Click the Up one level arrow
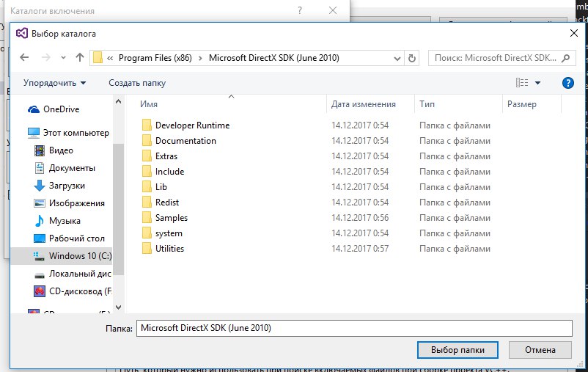Viewport: 588px width, 372px height. tap(80, 57)
